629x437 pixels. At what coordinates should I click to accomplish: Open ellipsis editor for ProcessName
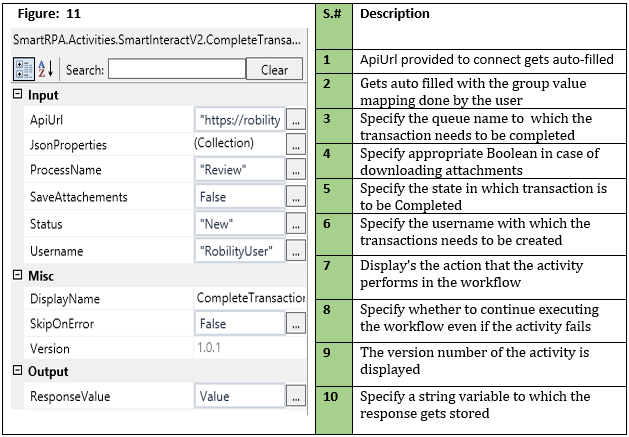pyautogui.click(x=295, y=171)
